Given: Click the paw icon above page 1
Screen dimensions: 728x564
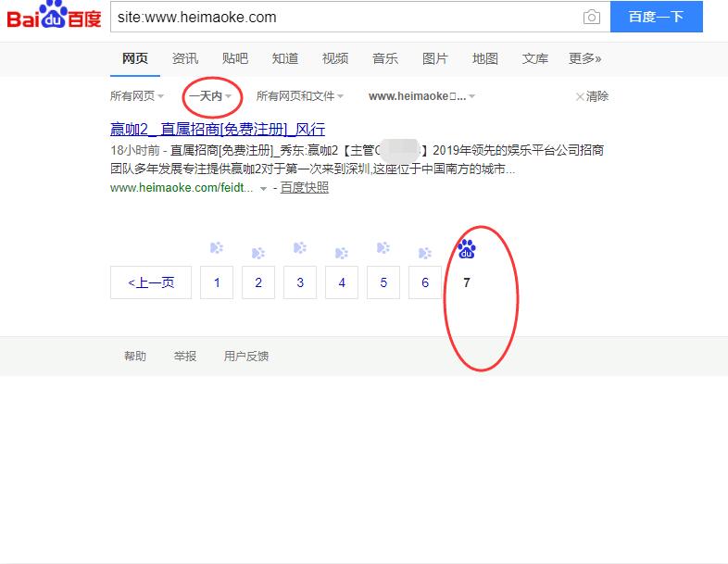Looking at the screenshot, I should click(217, 248).
